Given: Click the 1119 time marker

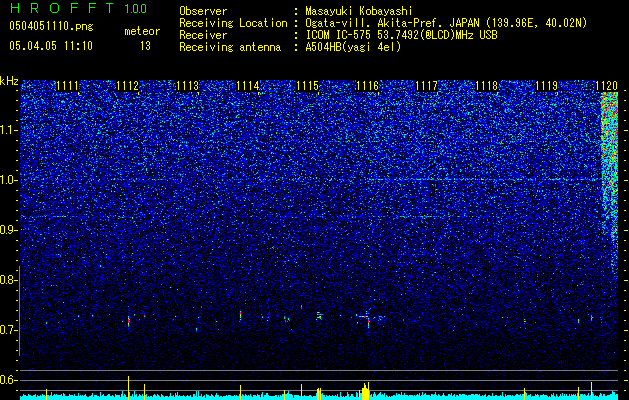Looking at the screenshot, I should coord(547,86).
